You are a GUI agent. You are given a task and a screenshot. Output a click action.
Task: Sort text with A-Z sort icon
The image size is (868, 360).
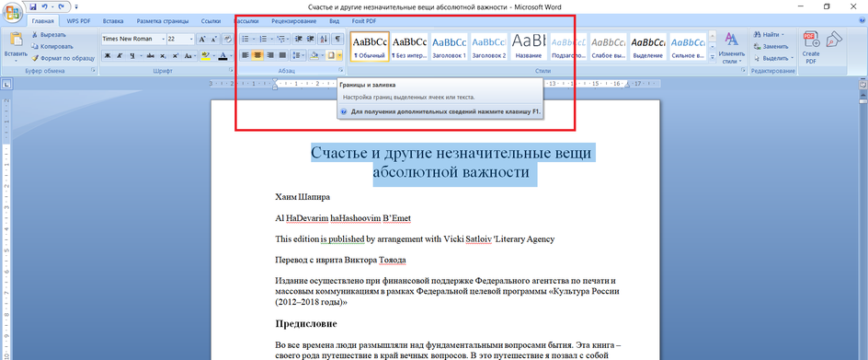[325, 40]
